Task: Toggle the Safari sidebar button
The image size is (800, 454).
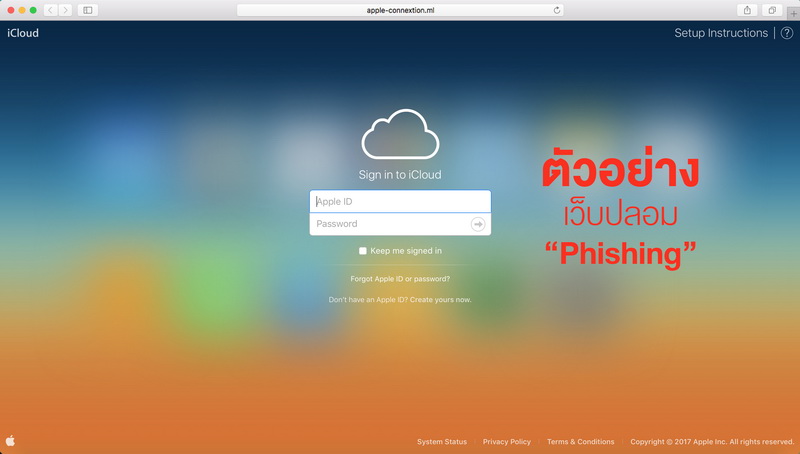Action: tap(88, 10)
